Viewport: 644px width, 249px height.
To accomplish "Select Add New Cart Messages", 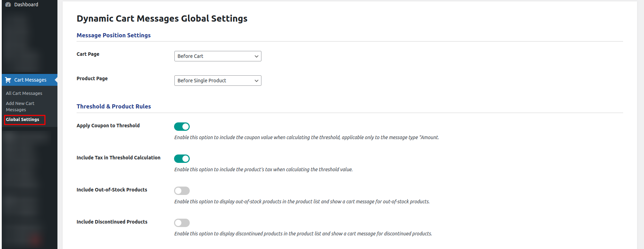I will coord(20,106).
